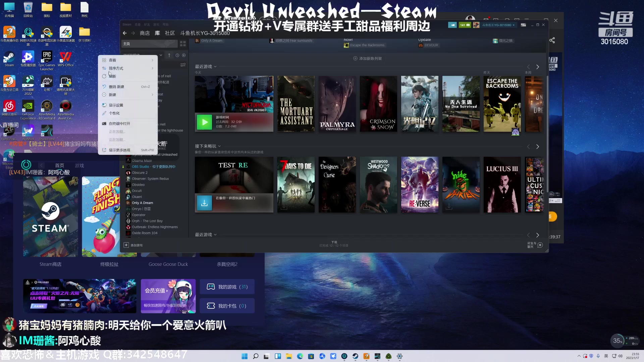Open Microsoft Edge from the taskbar
The width and height of the screenshot is (644, 362).
300,356
